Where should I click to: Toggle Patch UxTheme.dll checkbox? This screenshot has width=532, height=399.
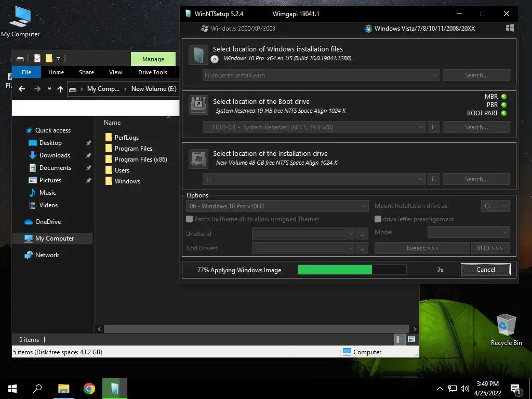189,219
